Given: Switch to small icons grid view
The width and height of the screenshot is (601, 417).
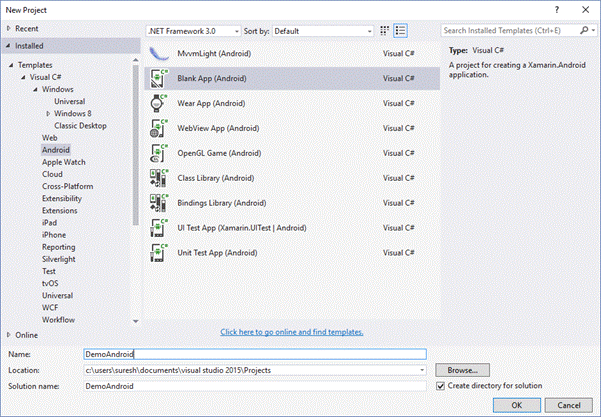Looking at the screenshot, I should 384,31.
